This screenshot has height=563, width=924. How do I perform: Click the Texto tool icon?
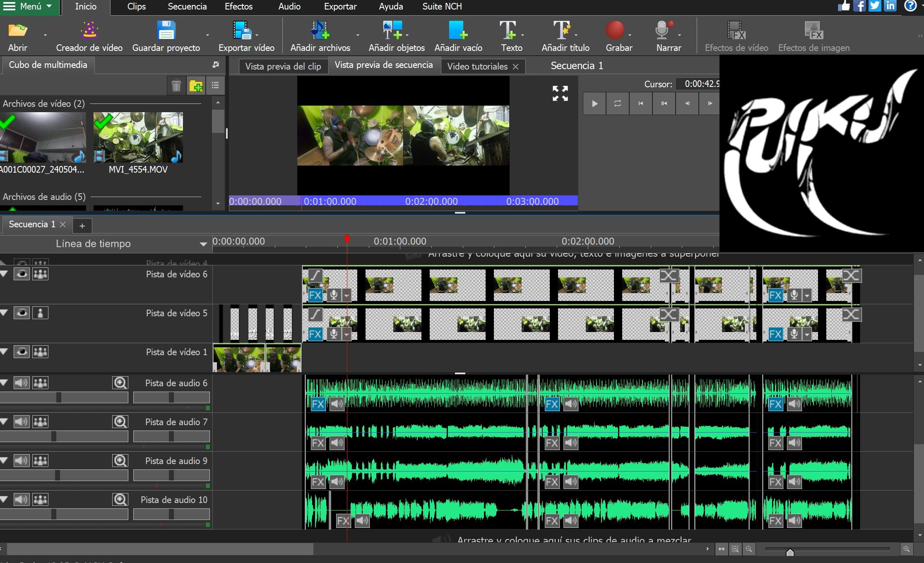[x=508, y=30]
